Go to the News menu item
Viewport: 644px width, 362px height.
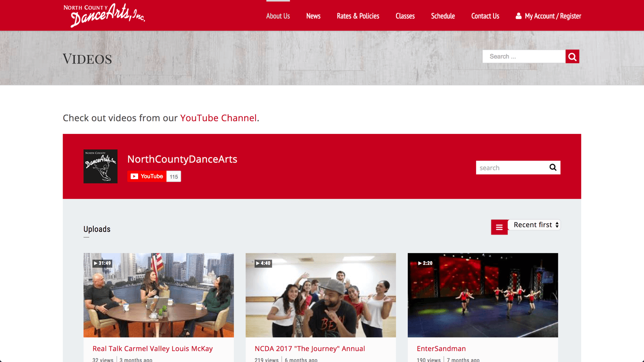[313, 16]
